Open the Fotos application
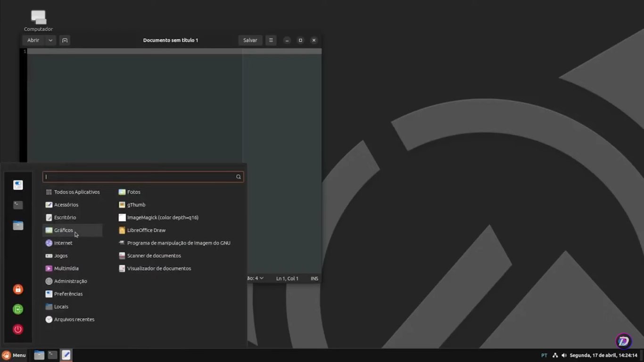Image resolution: width=644 pixels, height=362 pixels. coord(133,192)
